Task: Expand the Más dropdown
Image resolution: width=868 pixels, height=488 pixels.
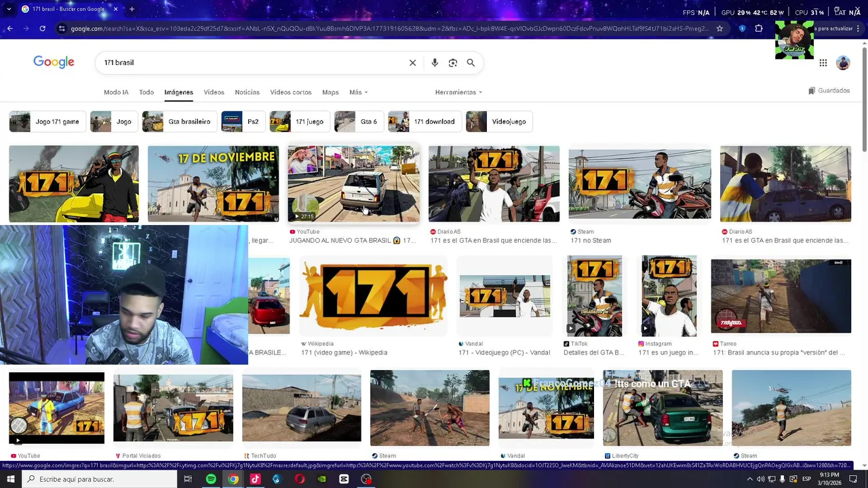Action: [358, 92]
